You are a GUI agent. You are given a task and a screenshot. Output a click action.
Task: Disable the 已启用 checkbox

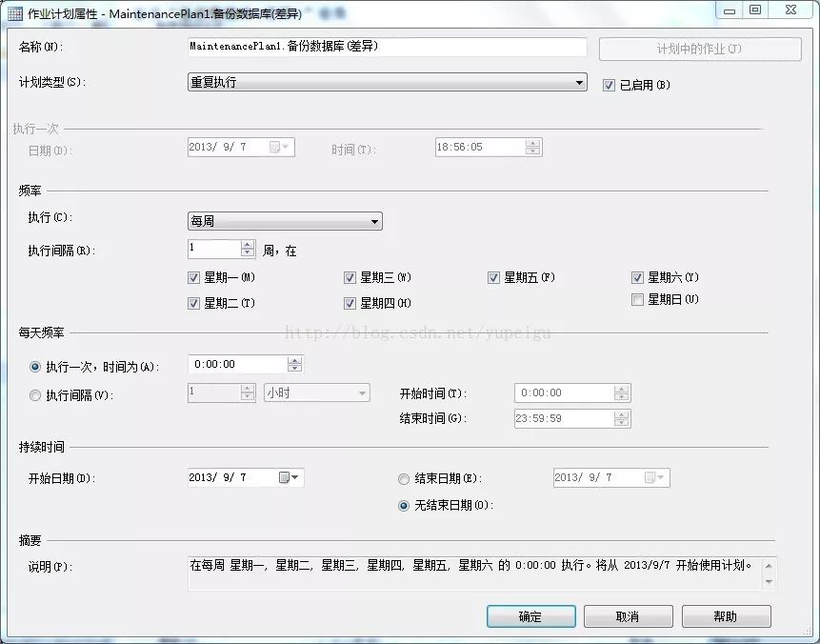pyautogui.click(x=610, y=85)
